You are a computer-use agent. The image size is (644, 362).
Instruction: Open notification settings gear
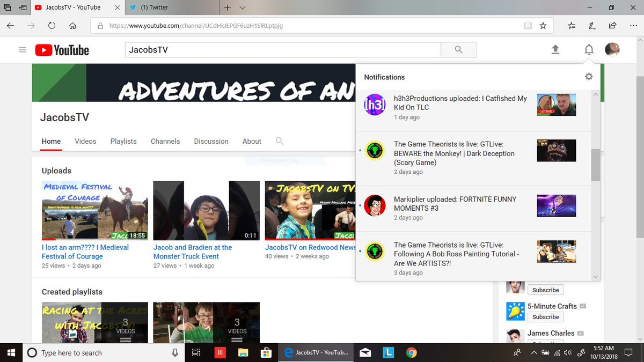point(589,77)
